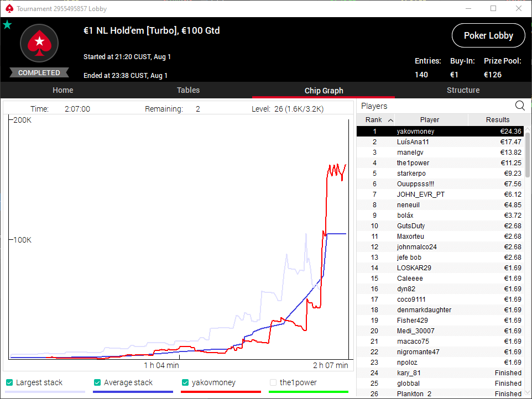
Task: Enable the the1power graph checkbox
Action: click(x=273, y=382)
